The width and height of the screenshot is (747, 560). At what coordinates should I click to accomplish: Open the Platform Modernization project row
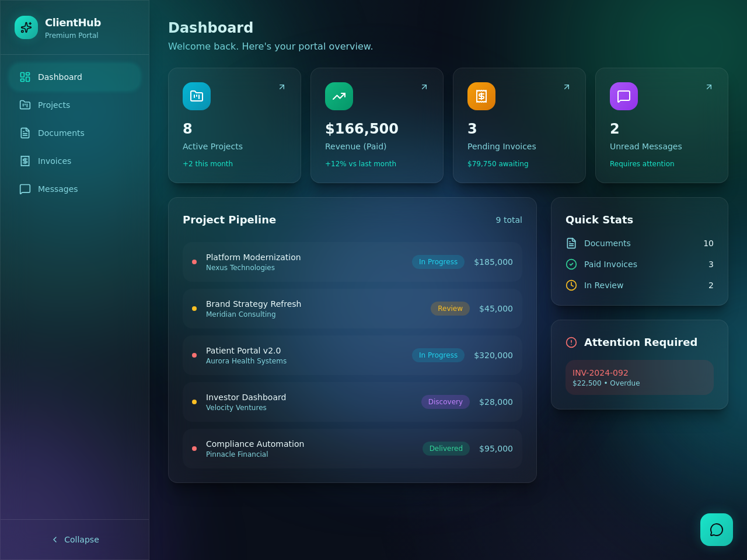point(352,262)
